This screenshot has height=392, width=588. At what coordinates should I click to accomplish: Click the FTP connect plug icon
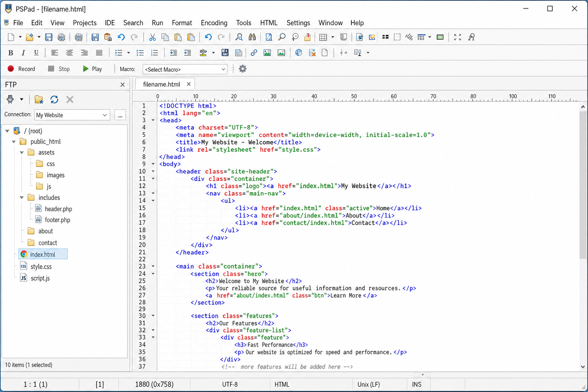point(10,100)
